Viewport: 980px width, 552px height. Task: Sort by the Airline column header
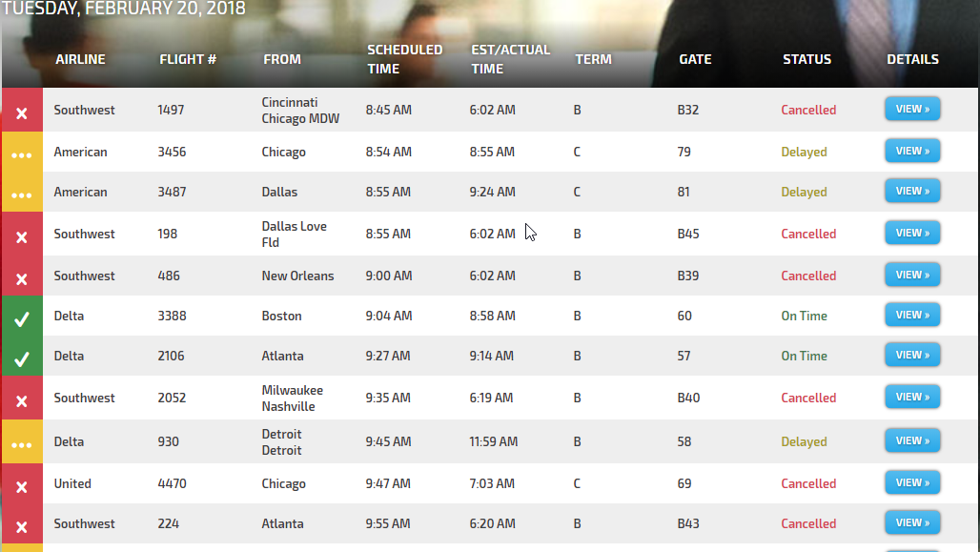[x=80, y=59]
